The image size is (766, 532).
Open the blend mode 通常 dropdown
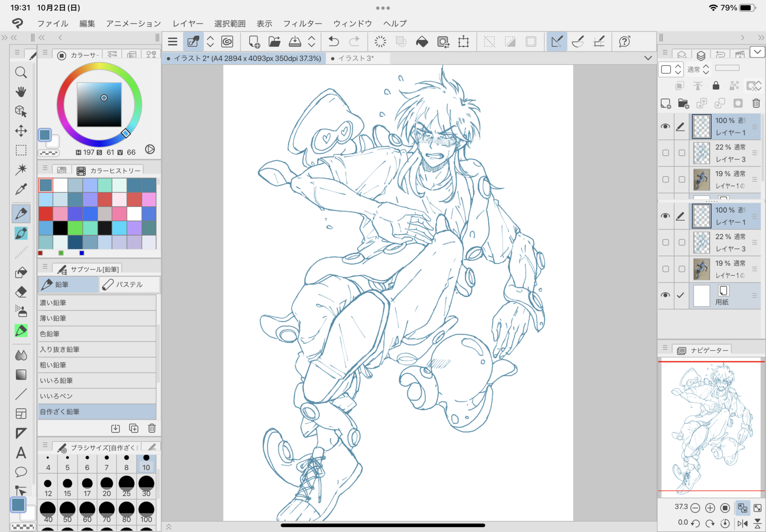[698, 69]
